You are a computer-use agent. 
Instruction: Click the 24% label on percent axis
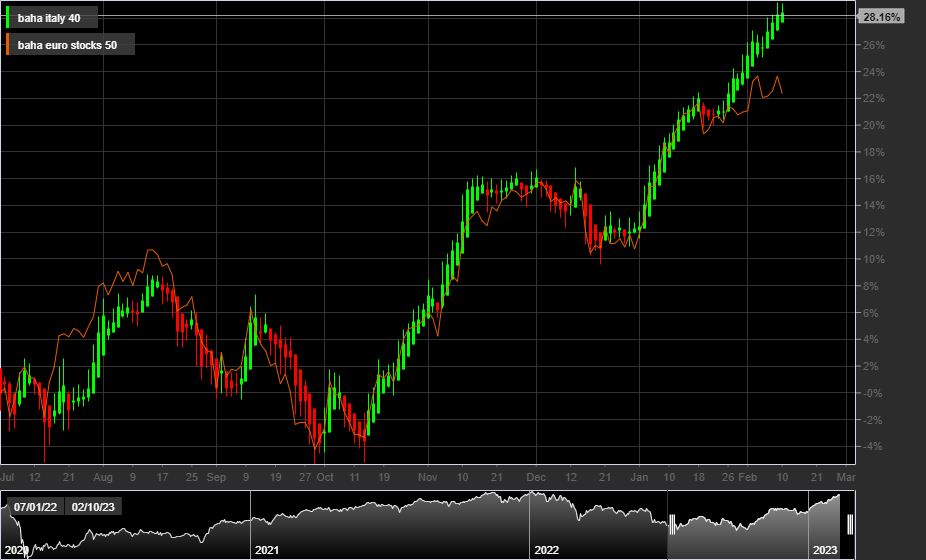873,72
